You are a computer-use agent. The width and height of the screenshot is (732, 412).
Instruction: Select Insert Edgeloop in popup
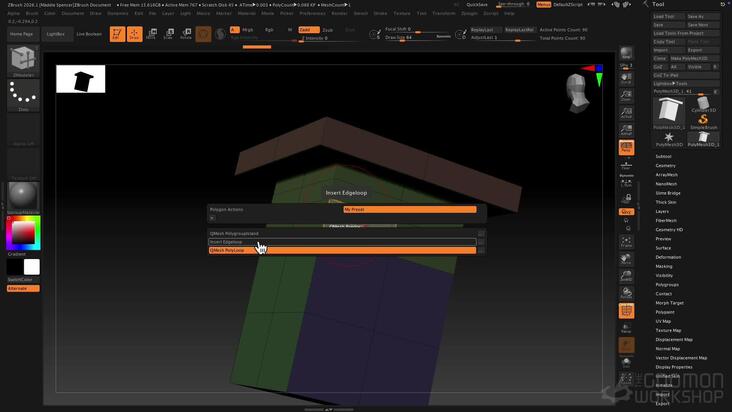[x=342, y=242]
